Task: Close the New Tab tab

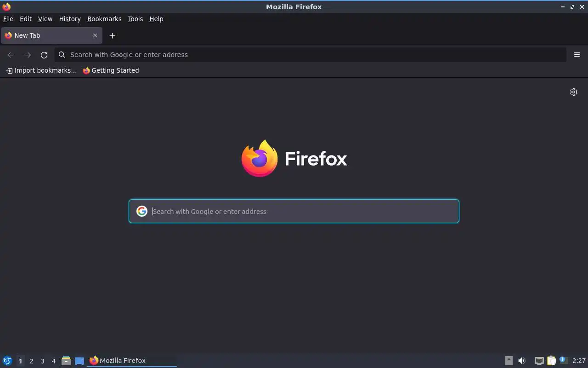Action: pos(95,35)
